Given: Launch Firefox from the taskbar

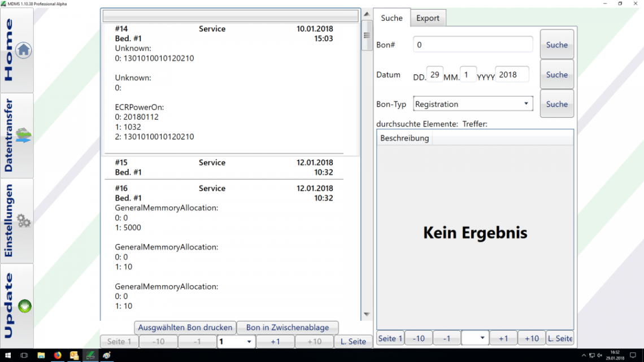Looking at the screenshot, I should (x=58, y=355).
